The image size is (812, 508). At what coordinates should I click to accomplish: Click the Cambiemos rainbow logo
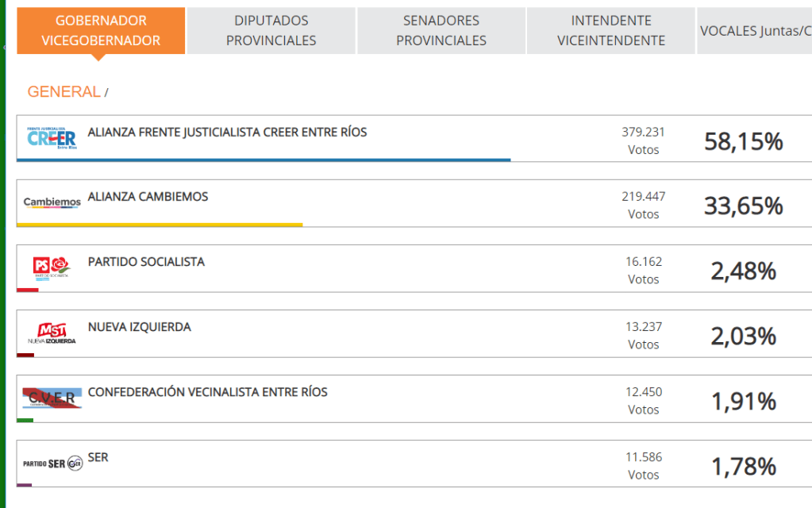pyautogui.click(x=50, y=202)
